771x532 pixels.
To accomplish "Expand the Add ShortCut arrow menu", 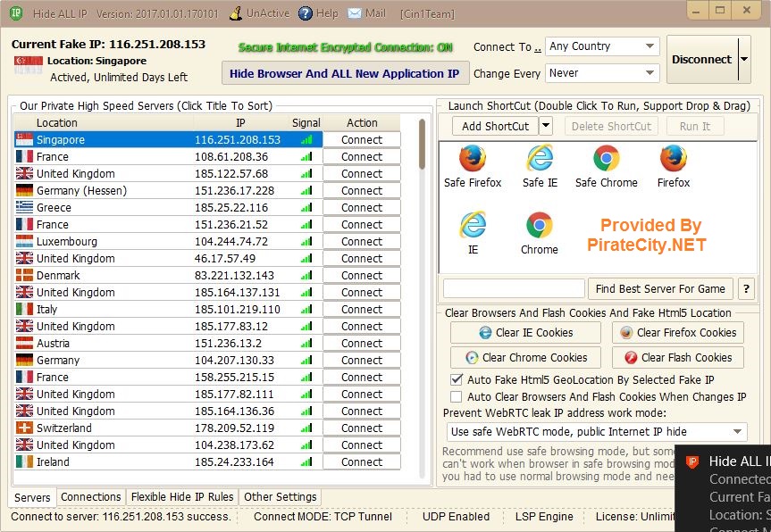I will pos(546,126).
